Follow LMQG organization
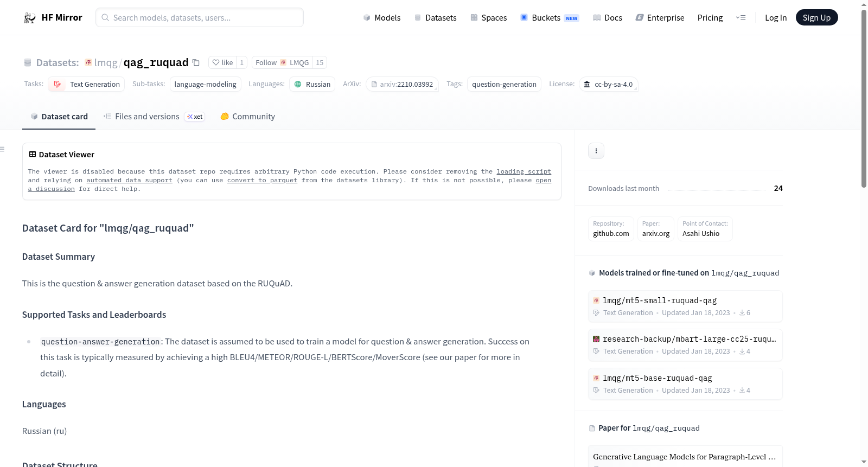The height and width of the screenshot is (467, 868). click(x=282, y=63)
